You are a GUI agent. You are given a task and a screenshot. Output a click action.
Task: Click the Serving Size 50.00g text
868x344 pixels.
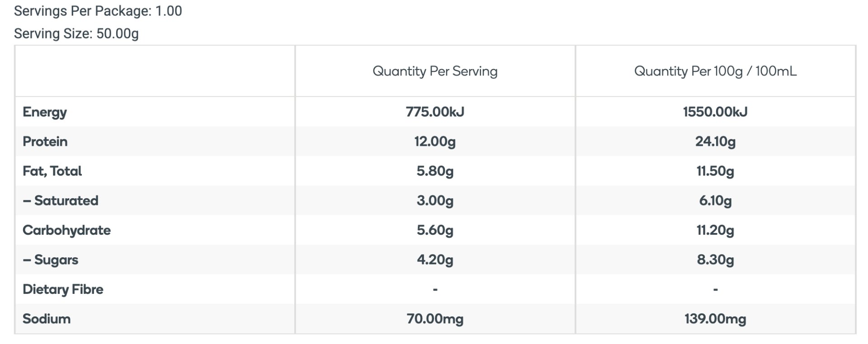click(x=76, y=33)
